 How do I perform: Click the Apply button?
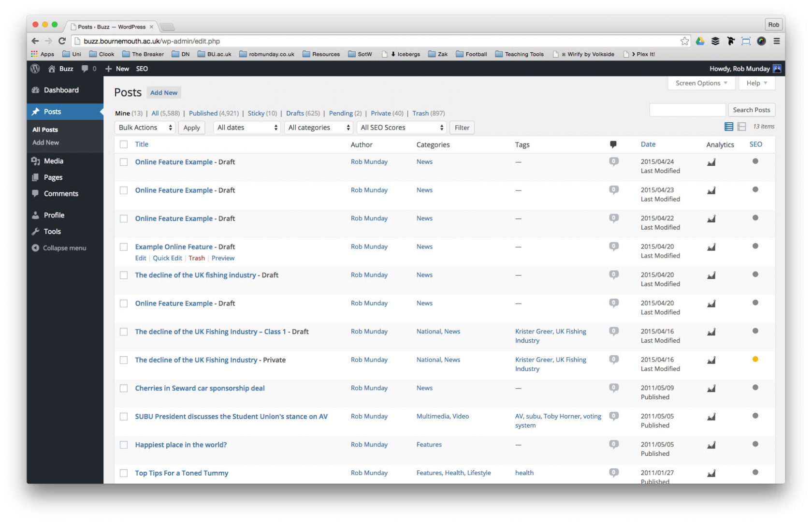pyautogui.click(x=191, y=128)
